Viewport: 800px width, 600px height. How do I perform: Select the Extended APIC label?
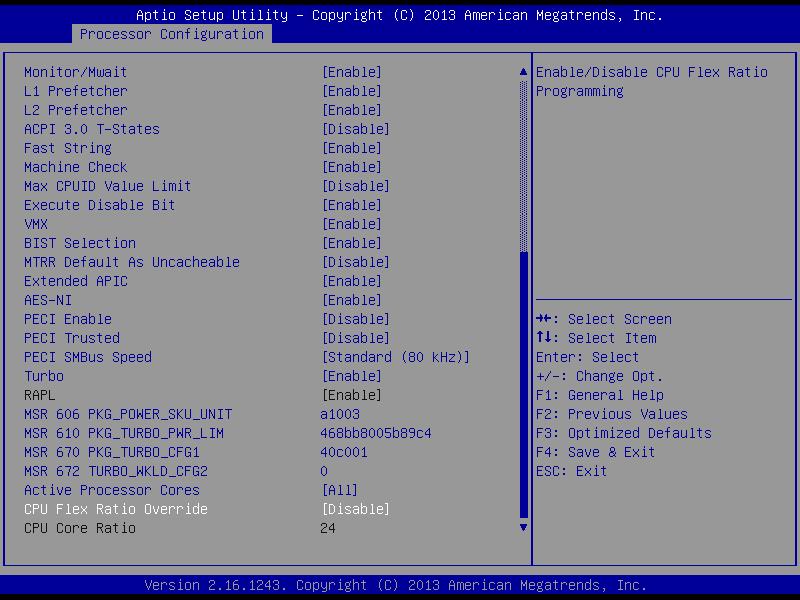76,281
